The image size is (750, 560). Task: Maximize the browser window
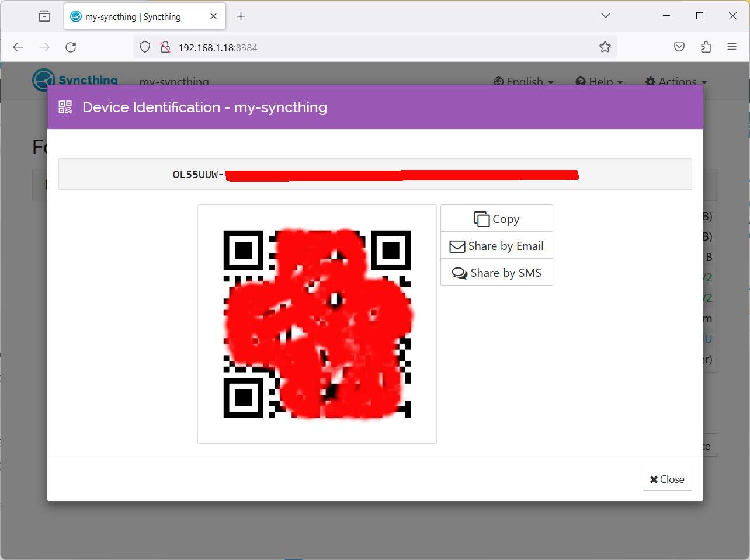(x=700, y=16)
